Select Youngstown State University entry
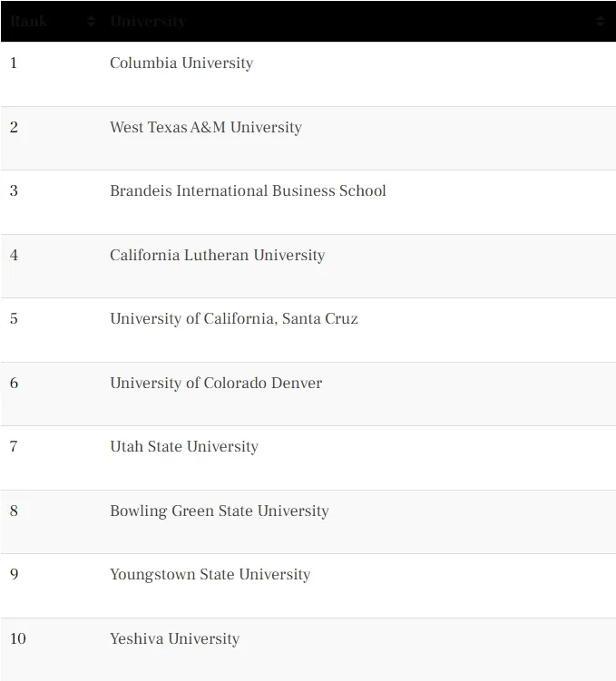616x681 pixels. point(210,574)
